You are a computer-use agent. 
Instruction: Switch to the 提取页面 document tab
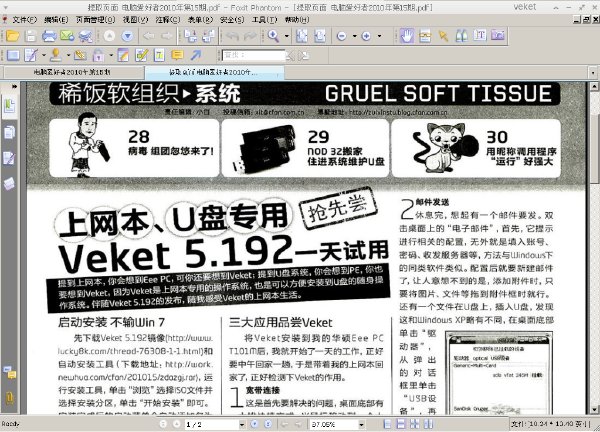[214, 72]
